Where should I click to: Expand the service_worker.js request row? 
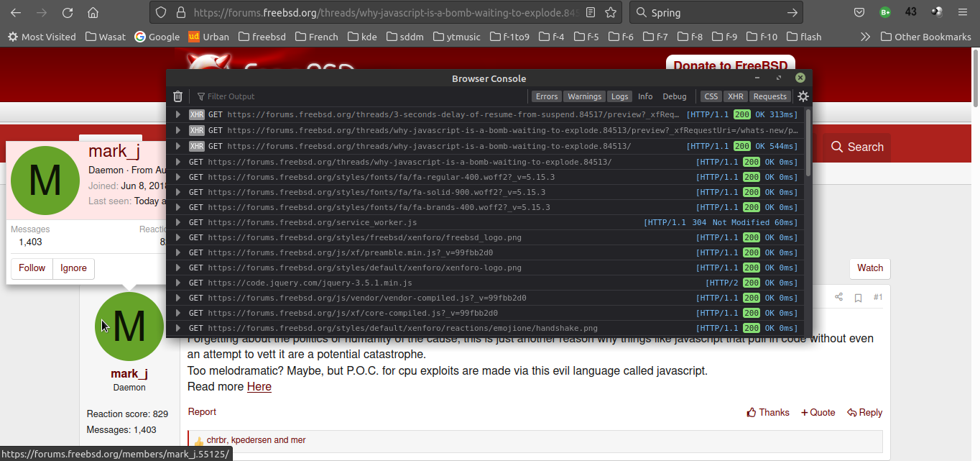[x=178, y=223]
